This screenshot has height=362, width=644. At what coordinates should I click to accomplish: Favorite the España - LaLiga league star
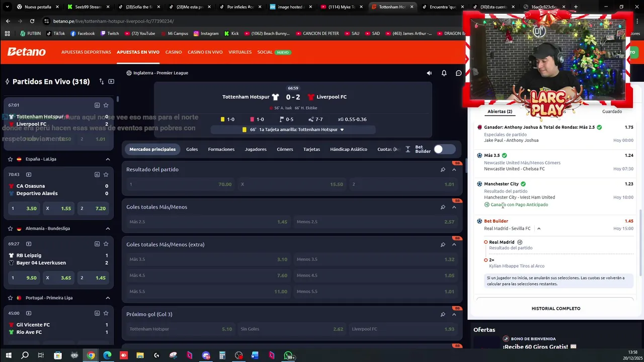point(11,159)
